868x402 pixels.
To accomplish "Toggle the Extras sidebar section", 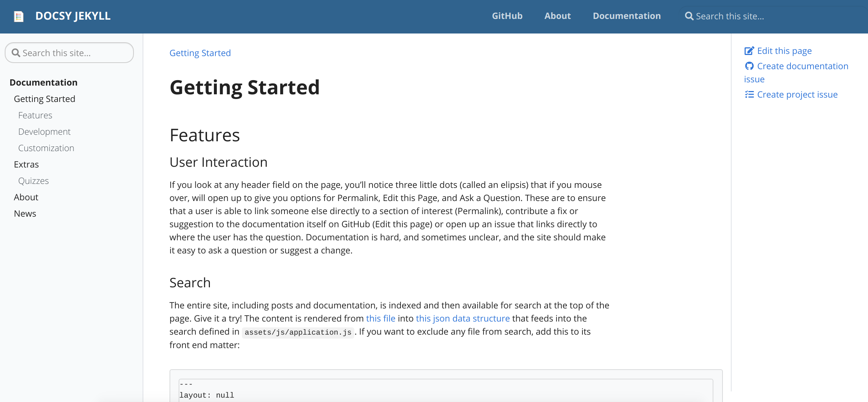I will coord(26,164).
